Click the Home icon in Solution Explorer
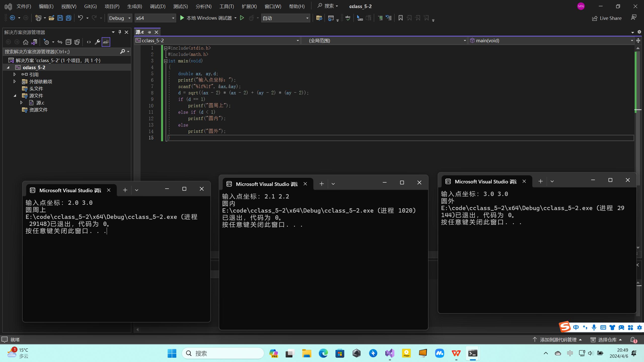This screenshot has height=362, width=644. coord(25,42)
